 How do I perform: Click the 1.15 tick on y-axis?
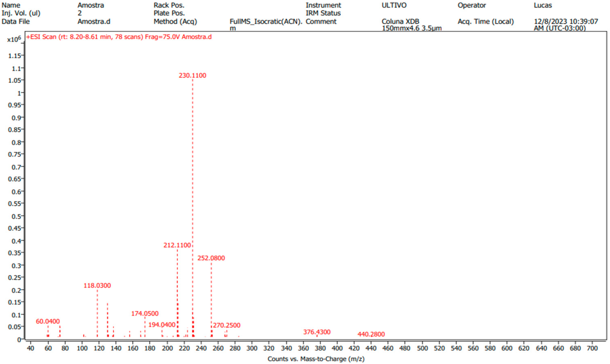15,56
